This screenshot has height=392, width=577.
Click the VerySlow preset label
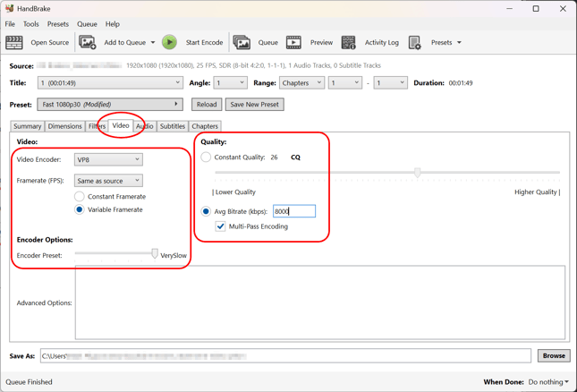coord(174,255)
